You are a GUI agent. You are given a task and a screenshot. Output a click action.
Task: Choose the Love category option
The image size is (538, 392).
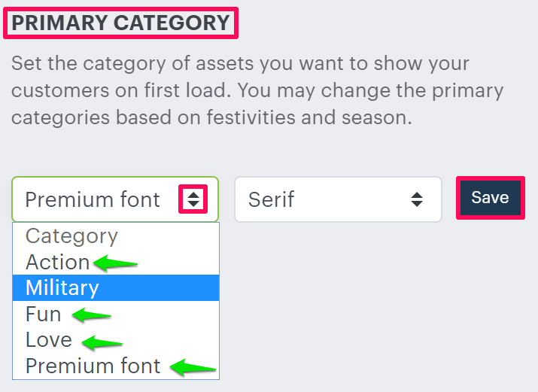coord(49,339)
